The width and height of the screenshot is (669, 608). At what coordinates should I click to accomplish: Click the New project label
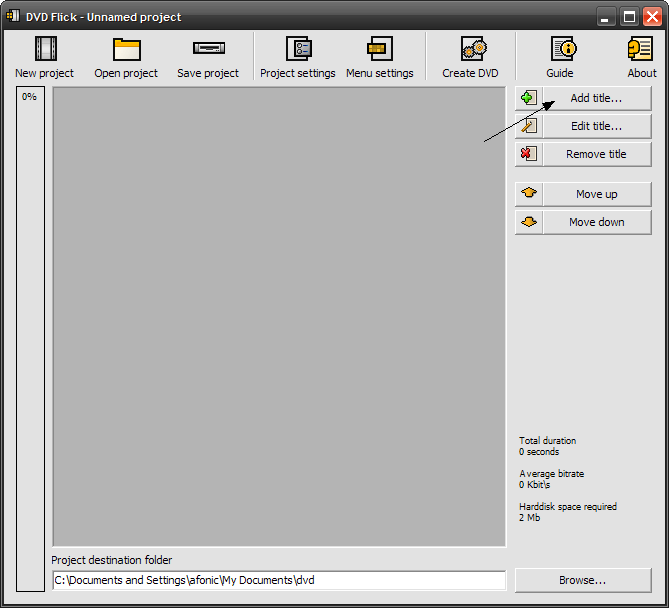[44, 73]
